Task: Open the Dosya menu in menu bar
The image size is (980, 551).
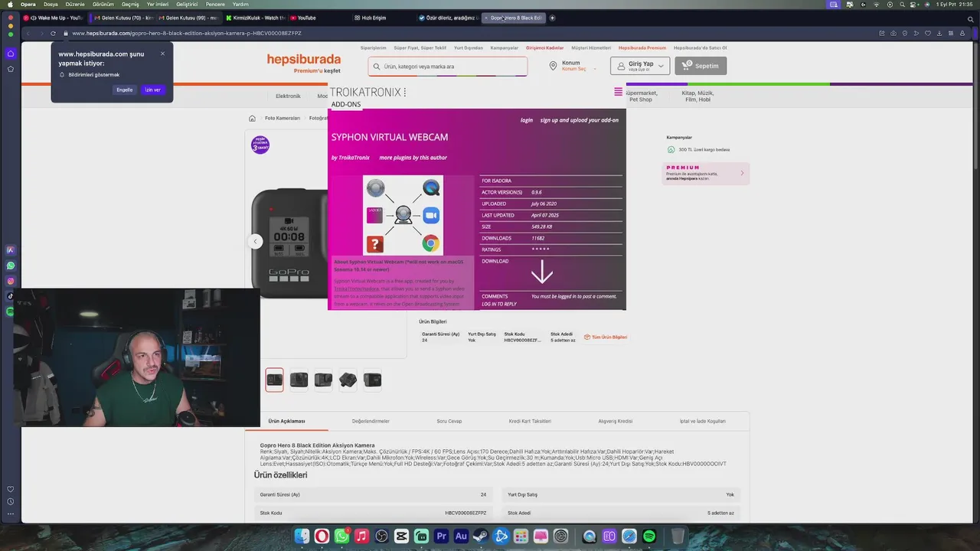Action: point(51,4)
